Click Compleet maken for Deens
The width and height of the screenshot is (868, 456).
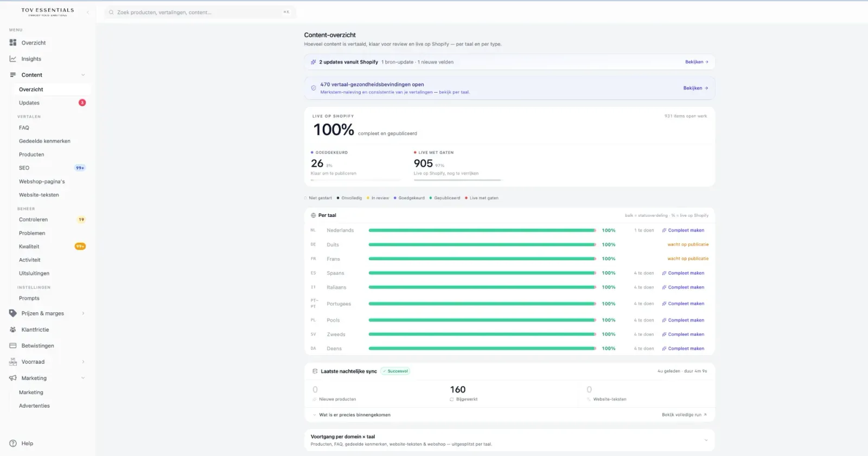point(683,349)
